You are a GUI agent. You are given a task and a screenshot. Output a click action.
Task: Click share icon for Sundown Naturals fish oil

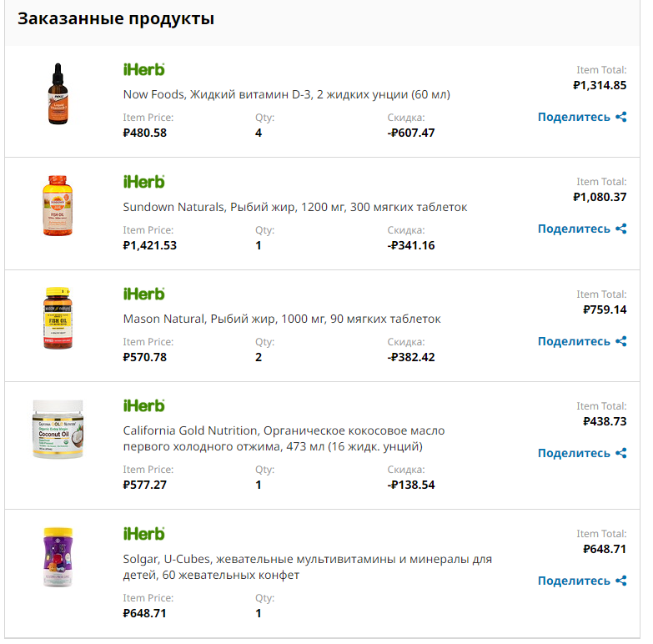tap(620, 229)
